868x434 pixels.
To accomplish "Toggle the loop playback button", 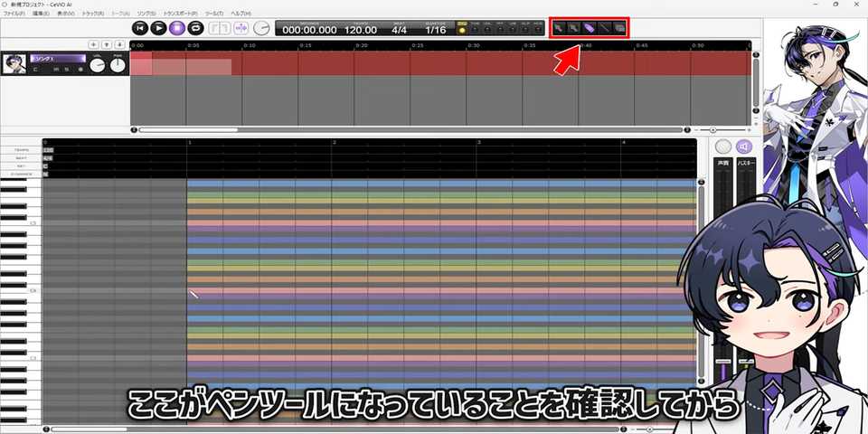I will 195,28.
